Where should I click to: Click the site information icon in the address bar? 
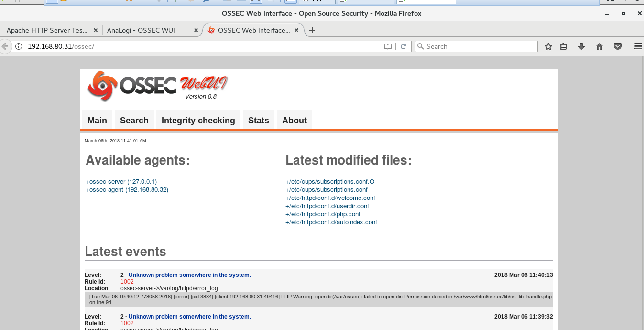click(19, 46)
